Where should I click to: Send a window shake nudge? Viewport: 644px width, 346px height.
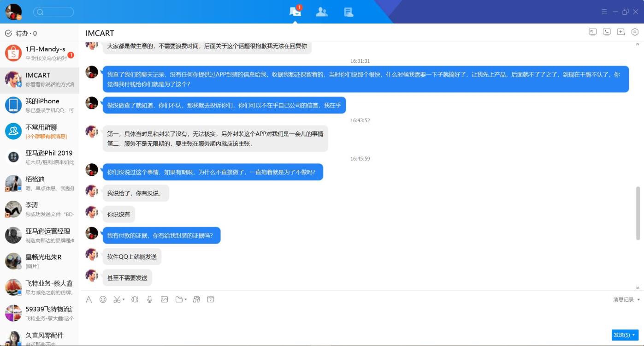click(x=135, y=299)
